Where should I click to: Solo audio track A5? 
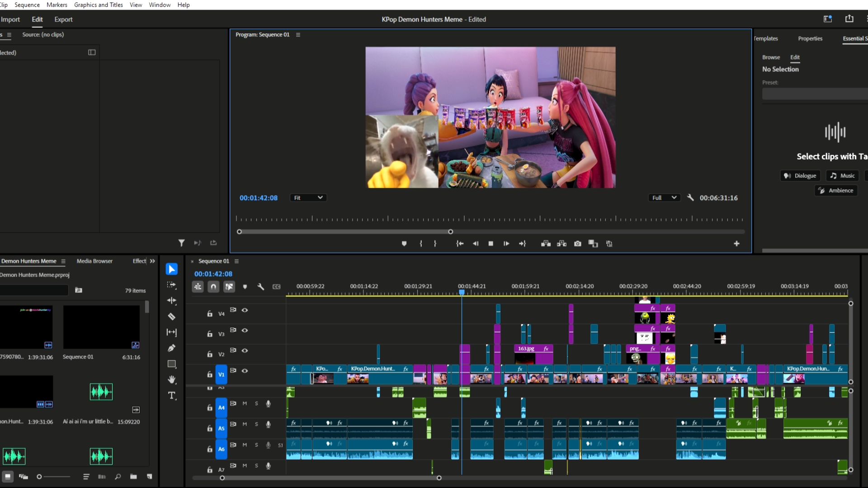[x=256, y=424]
